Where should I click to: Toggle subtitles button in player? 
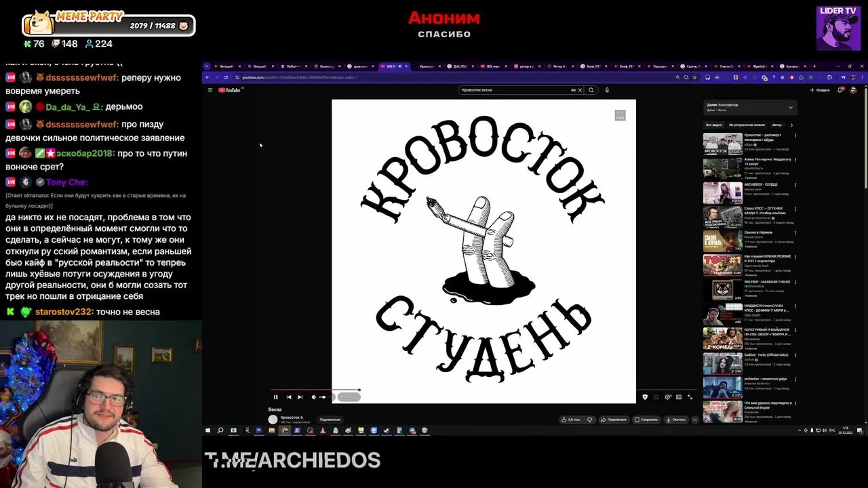pos(656,397)
